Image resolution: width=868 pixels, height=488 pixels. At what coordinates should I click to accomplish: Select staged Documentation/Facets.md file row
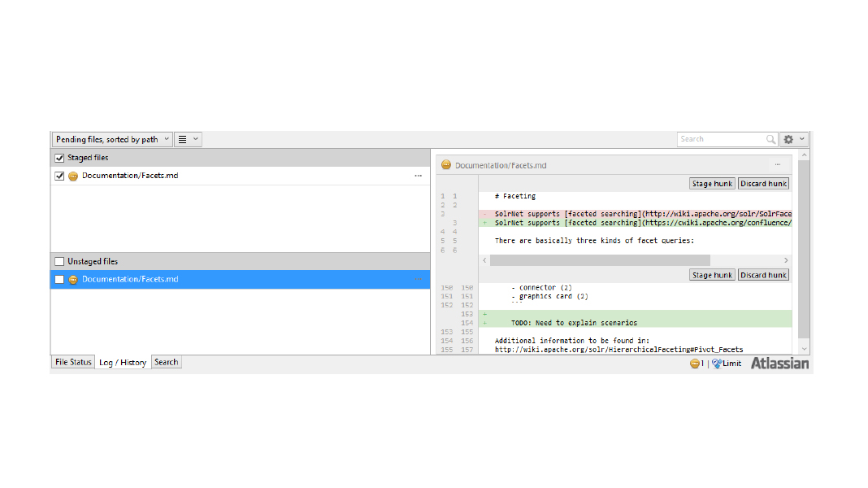tap(241, 176)
